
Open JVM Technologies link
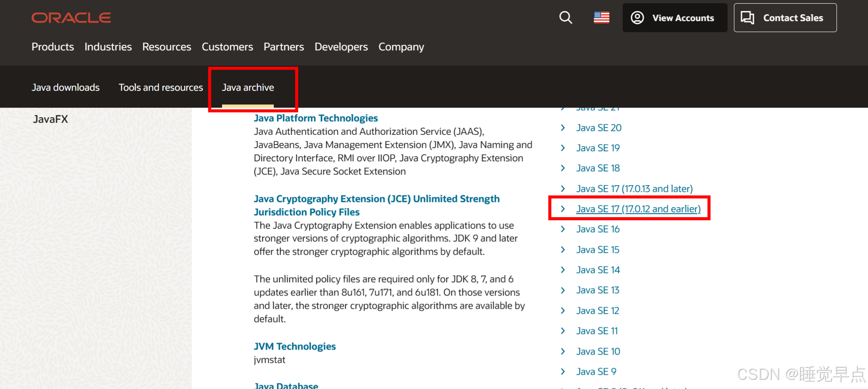(x=295, y=346)
